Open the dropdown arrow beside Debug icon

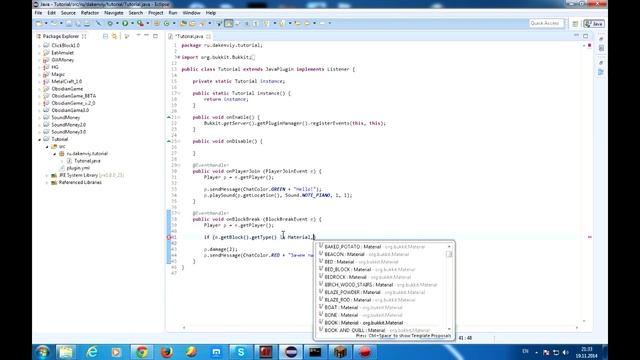click(x=117, y=24)
